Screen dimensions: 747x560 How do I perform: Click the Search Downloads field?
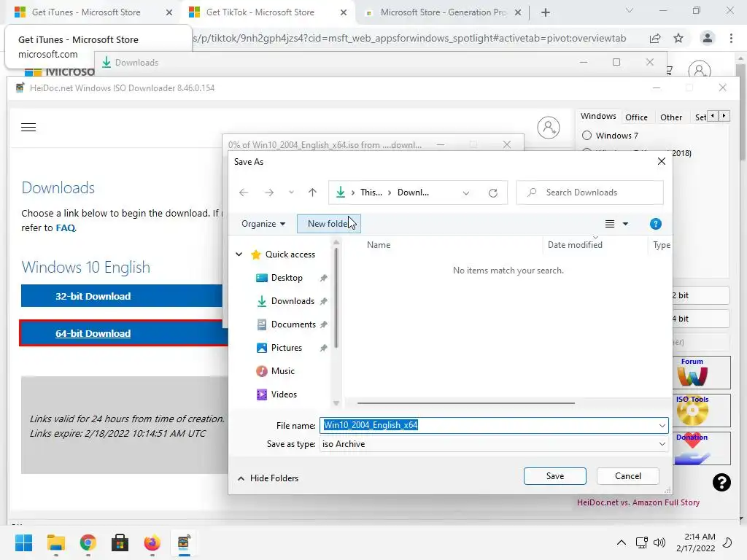589,192
